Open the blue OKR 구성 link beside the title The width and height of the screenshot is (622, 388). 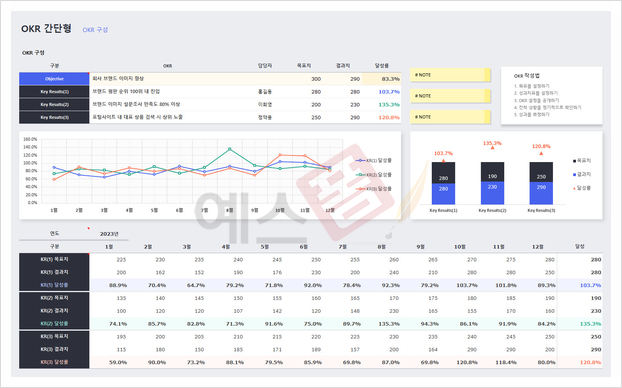click(x=95, y=30)
